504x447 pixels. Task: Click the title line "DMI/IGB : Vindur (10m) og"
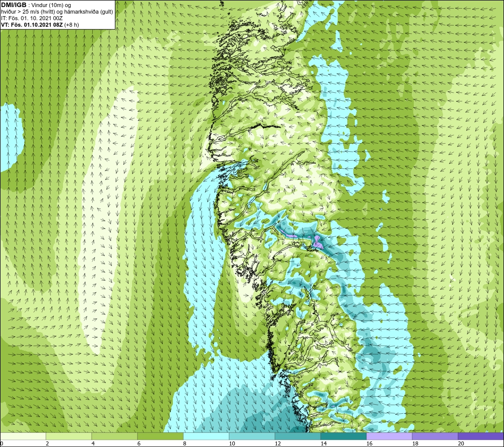pyautogui.click(x=36, y=5)
